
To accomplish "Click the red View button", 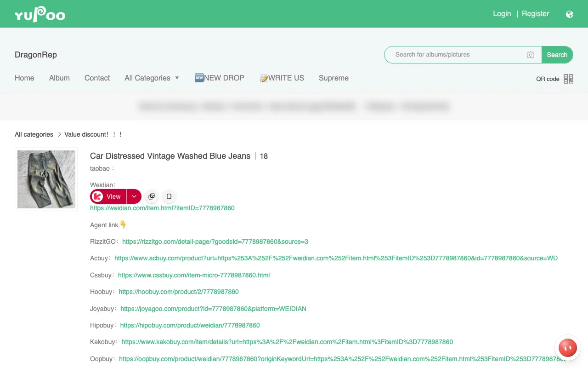I will 108,196.
